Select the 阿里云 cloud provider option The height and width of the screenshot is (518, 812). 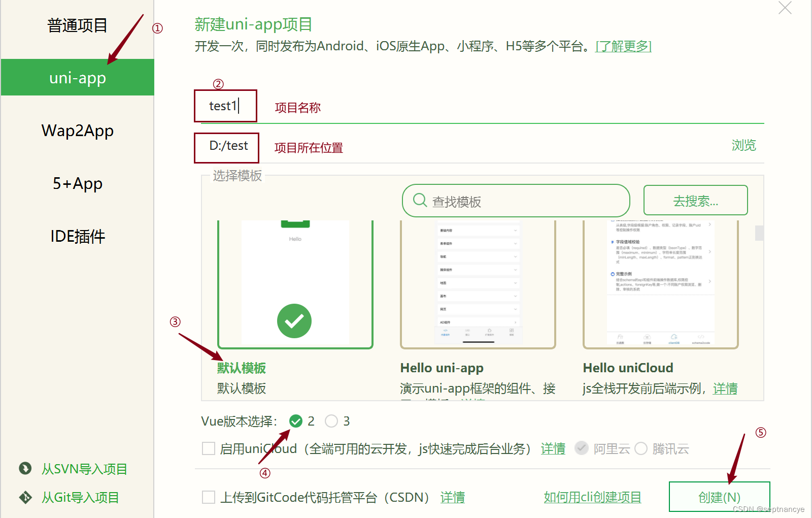click(x=582, y=448)
